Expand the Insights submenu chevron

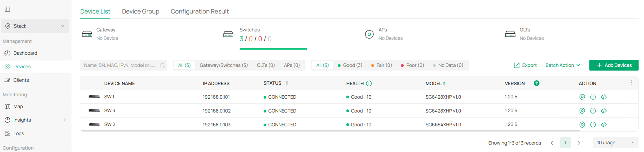[65, 120]
